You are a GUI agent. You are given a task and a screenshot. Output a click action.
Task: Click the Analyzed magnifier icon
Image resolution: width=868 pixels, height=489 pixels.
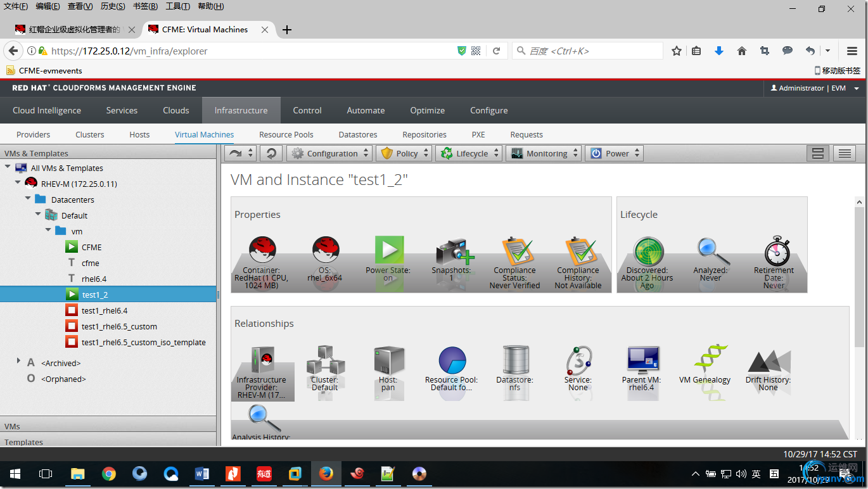coord(712,251)
